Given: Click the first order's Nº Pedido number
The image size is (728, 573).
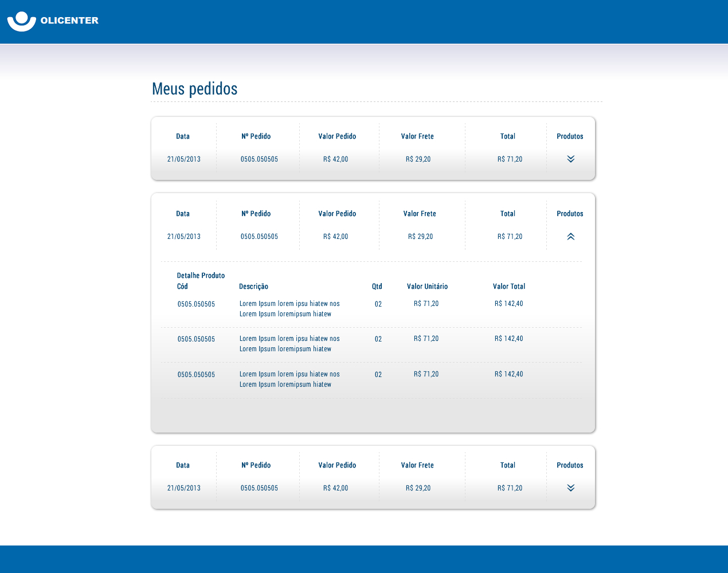Looking at the screenshot, I should tap(259, 159).
